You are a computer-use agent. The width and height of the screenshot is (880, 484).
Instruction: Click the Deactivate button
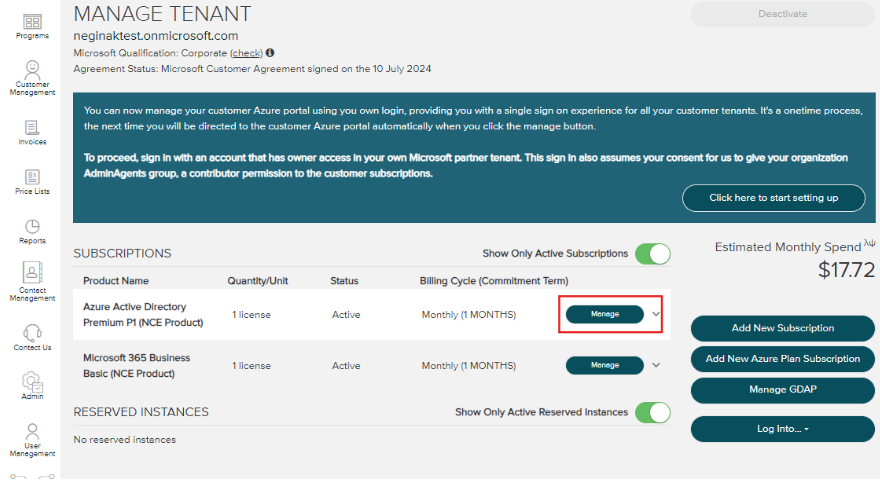[782, 14]
